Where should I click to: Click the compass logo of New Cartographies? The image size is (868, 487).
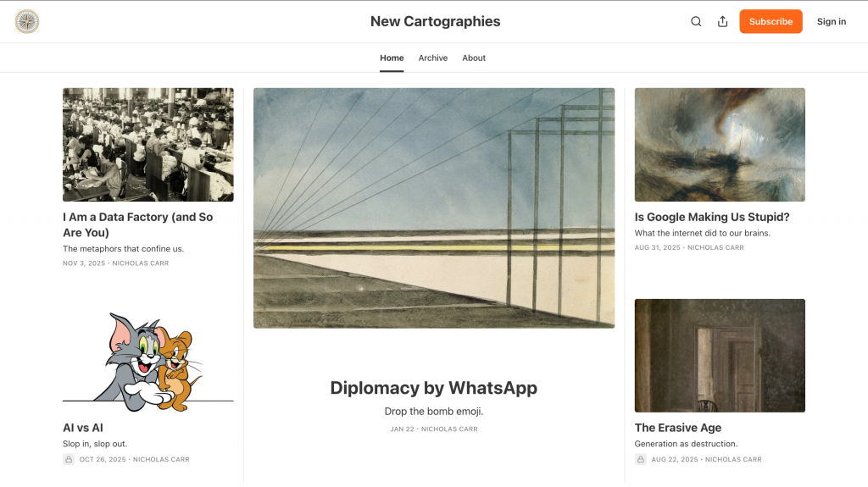pos(27,21)
